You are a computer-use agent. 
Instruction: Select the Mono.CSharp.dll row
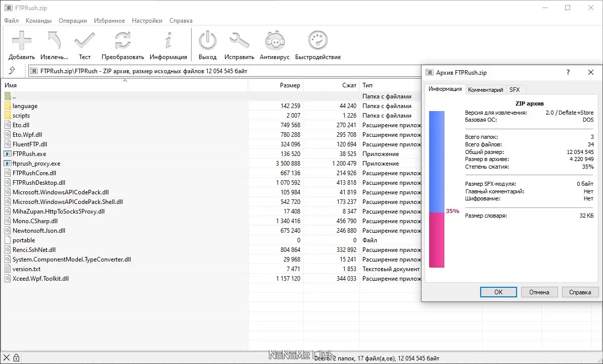click(x=211, y=221)
